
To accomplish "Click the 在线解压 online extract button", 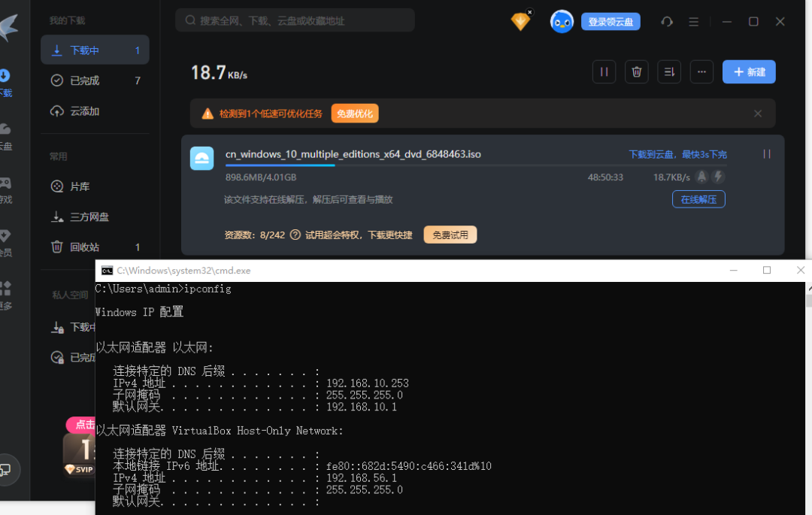I will pyautogui.click(x=698, y=199).
